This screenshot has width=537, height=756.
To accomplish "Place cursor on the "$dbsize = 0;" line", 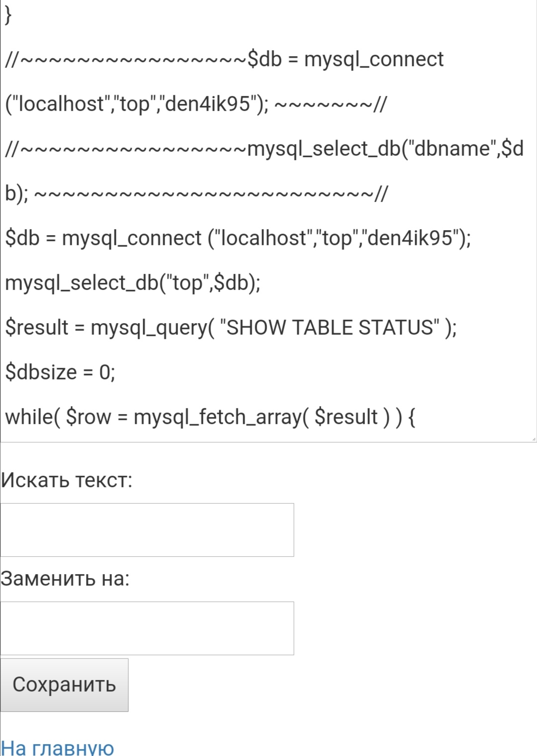I will pyautogui.click(x=60, y=372).
